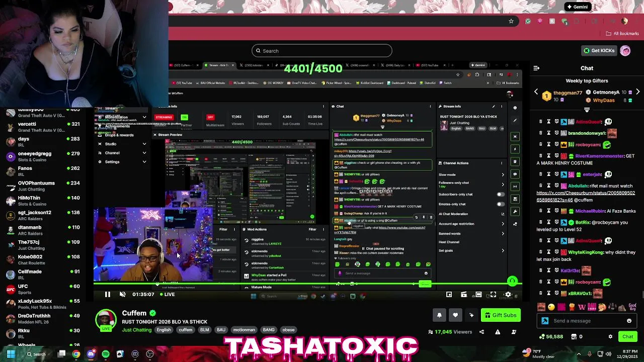Show next Weekly top Gifters page
Screen dimensions: 644x362
[637, 92]
